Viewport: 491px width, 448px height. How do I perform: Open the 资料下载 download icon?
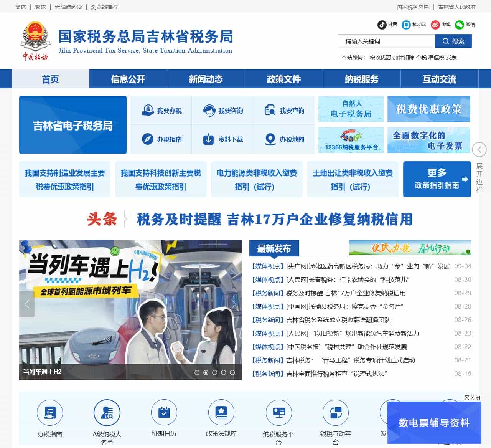(222, 139)
